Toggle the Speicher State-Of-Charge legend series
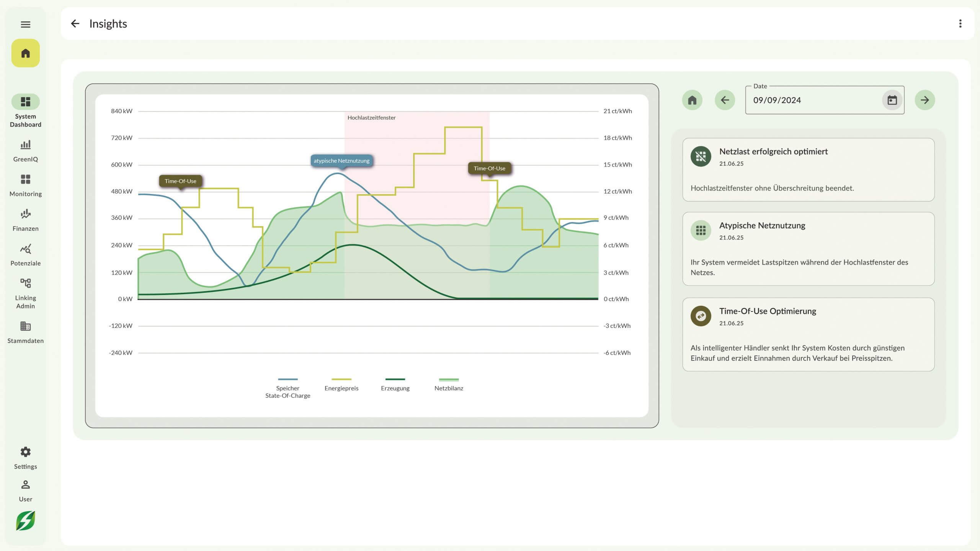The image size is (980, 551). tap(287, 387)
